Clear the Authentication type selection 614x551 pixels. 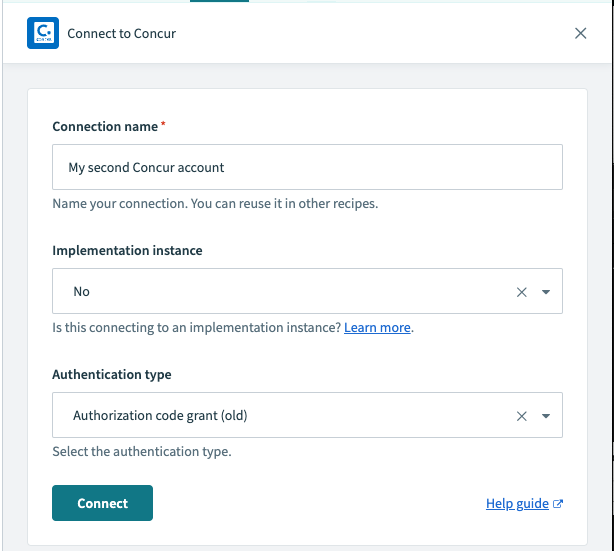coord(522,416)
